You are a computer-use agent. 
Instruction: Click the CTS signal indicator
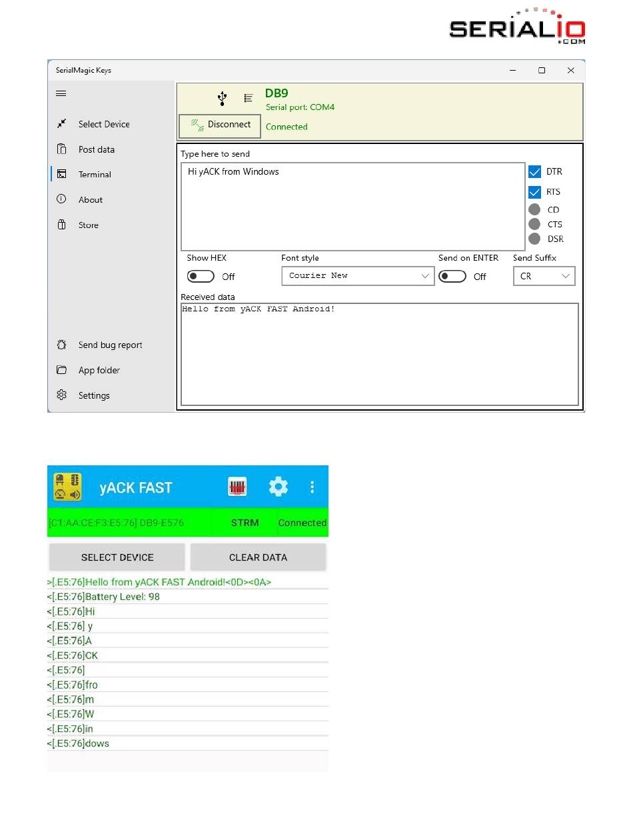click(534, 224)
